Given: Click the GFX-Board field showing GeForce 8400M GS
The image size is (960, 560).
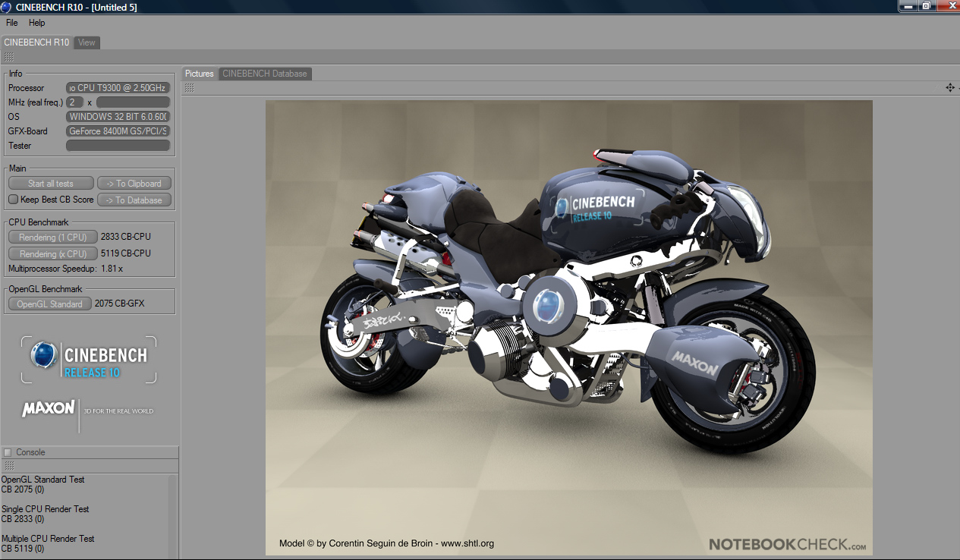Looking at the screenshot, I should pos(118,131).
